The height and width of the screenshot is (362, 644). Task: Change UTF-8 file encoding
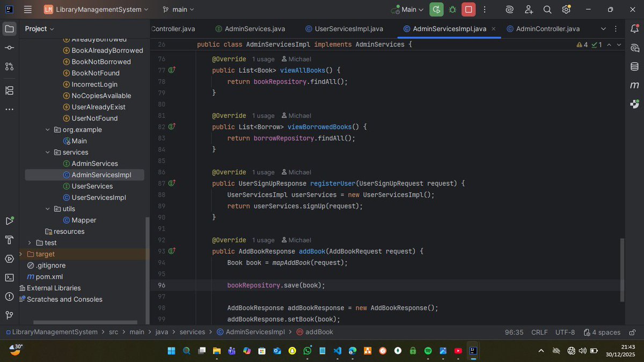point(565,332)
